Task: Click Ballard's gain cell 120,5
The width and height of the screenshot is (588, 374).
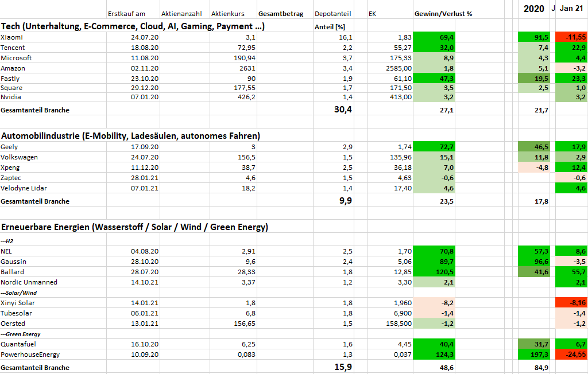Action: [434, 272]
